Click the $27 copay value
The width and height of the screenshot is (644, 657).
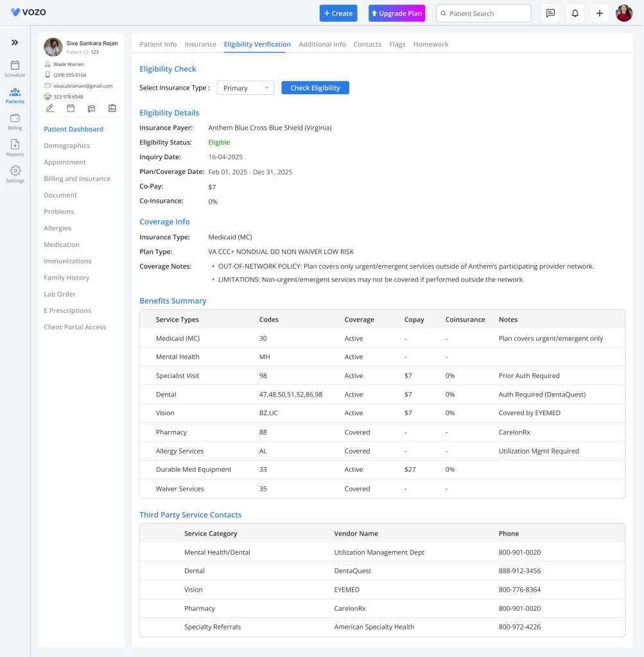410,470
